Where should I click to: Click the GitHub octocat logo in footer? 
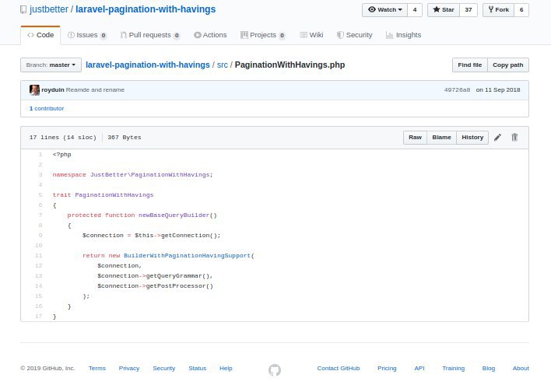pos(275,370)
